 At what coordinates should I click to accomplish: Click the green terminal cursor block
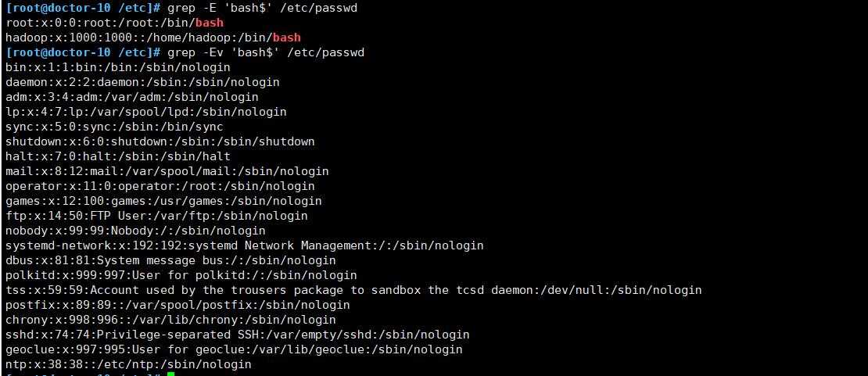170,374
